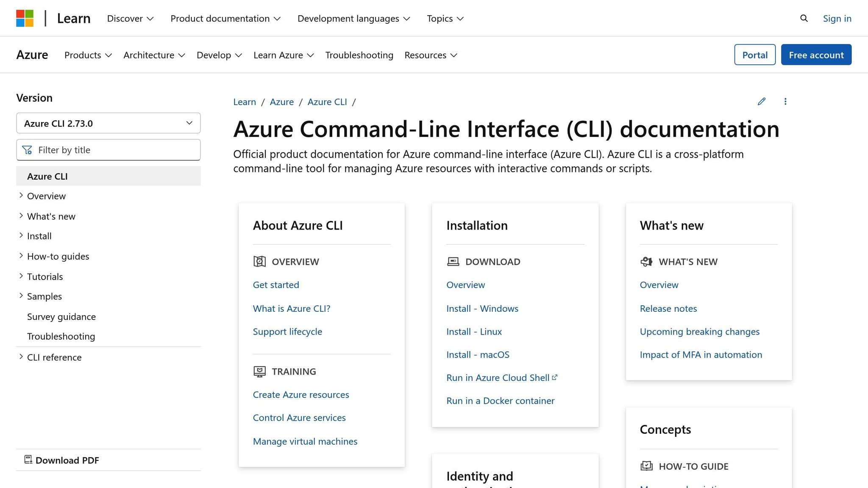
Task: Open the Azure CLI 2.73.0 version selector
Action: 108,123
